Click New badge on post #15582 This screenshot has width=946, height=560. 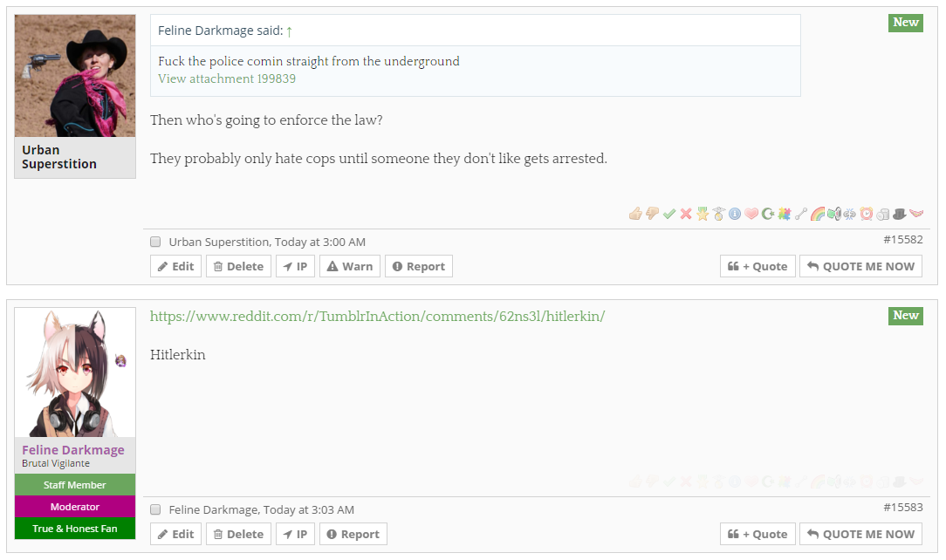coord(906,23)
